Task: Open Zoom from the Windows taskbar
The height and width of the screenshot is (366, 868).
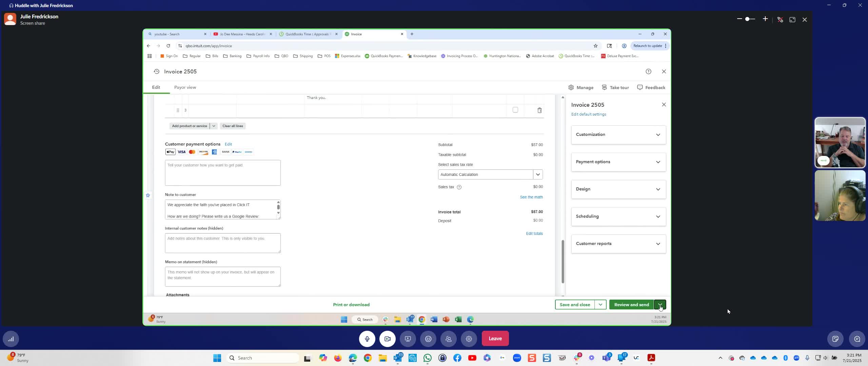Action: (517, 358)
